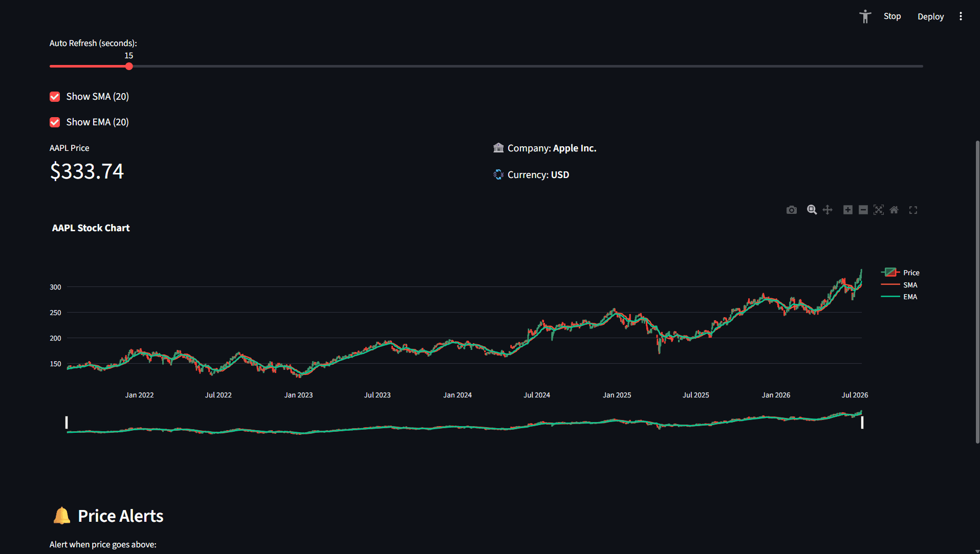Click the $333.74 price value
This screenshot has height=554, width=980.
pos(87,171)
